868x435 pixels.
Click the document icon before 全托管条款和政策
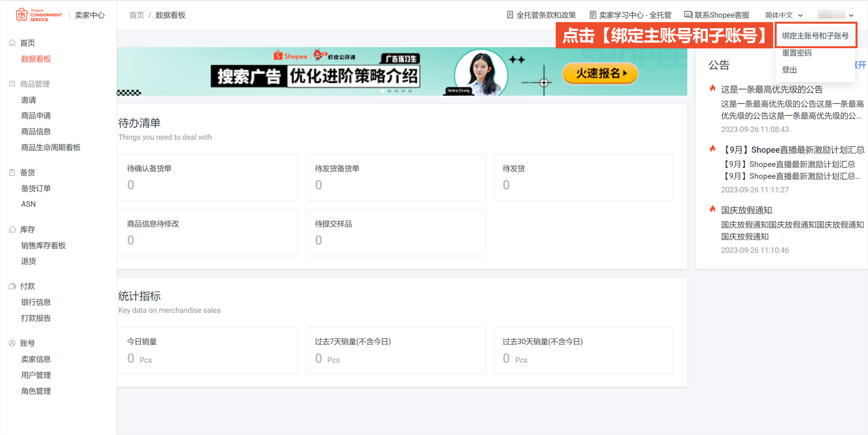point(510,15)
